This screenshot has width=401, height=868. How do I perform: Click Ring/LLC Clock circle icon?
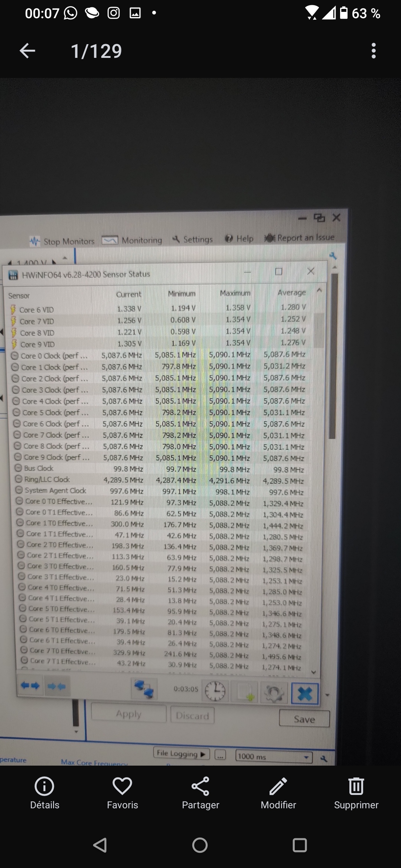[19, 479]
